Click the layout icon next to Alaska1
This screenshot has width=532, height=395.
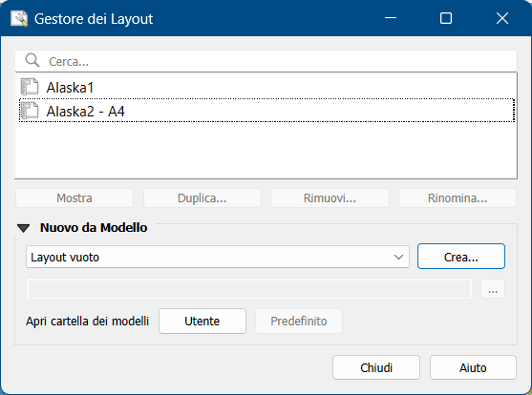coord(30,87)
